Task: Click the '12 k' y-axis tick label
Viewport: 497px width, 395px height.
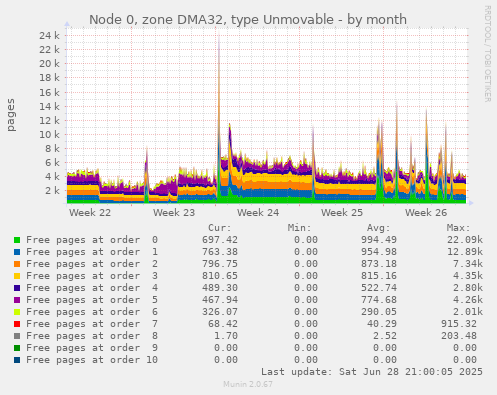Action: pyautogui.click(x=49, y=121)
